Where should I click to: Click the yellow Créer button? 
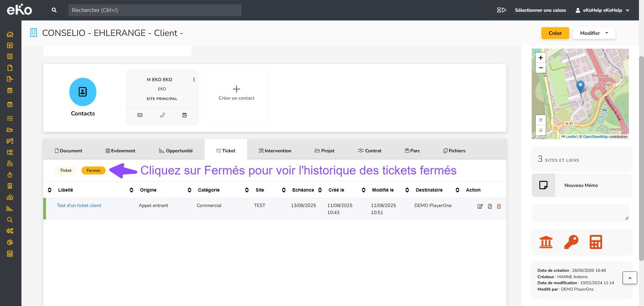(x=555, y=33)
